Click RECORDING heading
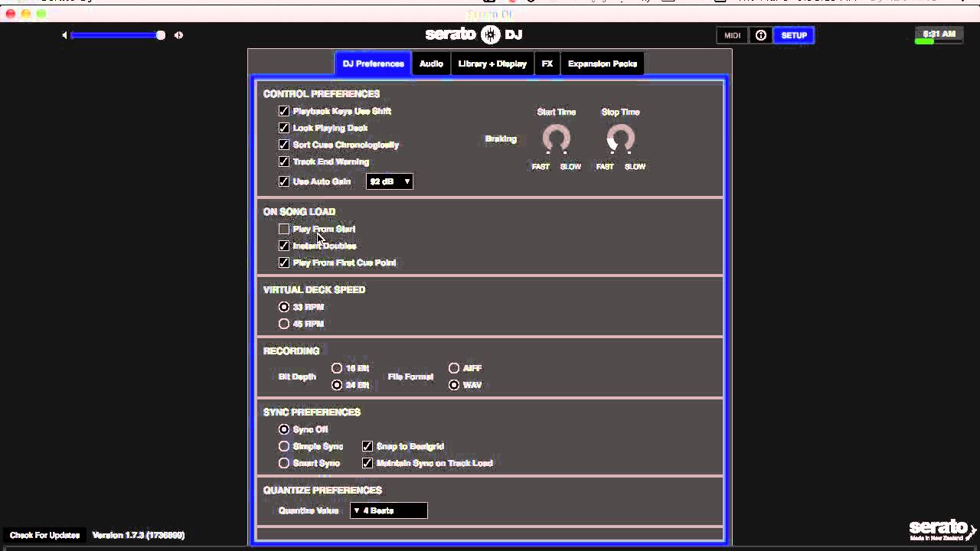 pyautogui.click(x=291, y=351)
